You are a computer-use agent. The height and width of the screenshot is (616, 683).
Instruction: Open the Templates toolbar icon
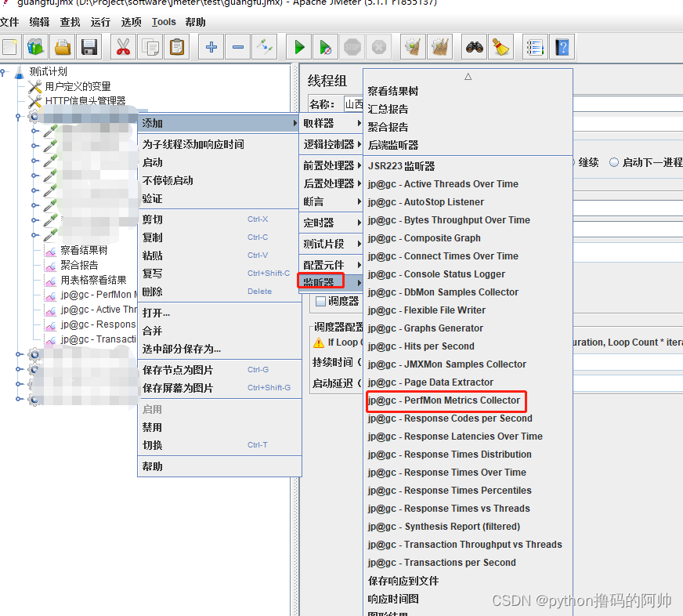point(36,47)
